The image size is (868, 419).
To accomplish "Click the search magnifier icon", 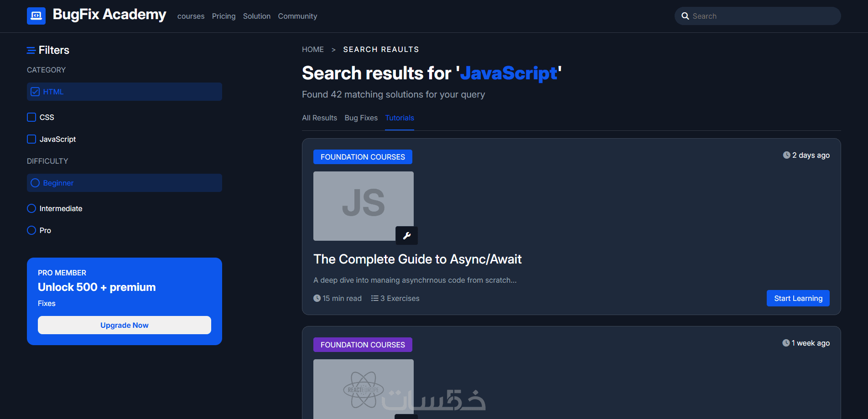I will [x=685, y=16].
